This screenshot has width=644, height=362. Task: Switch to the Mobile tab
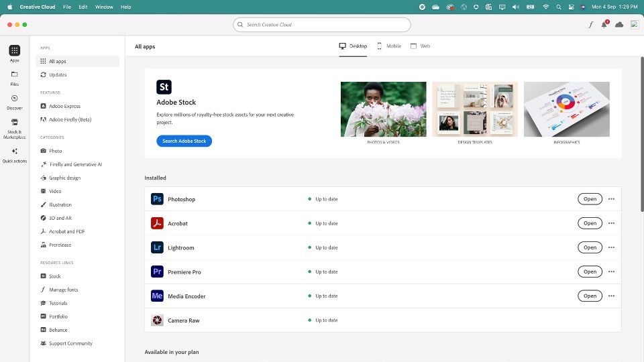tap(389, 46)
